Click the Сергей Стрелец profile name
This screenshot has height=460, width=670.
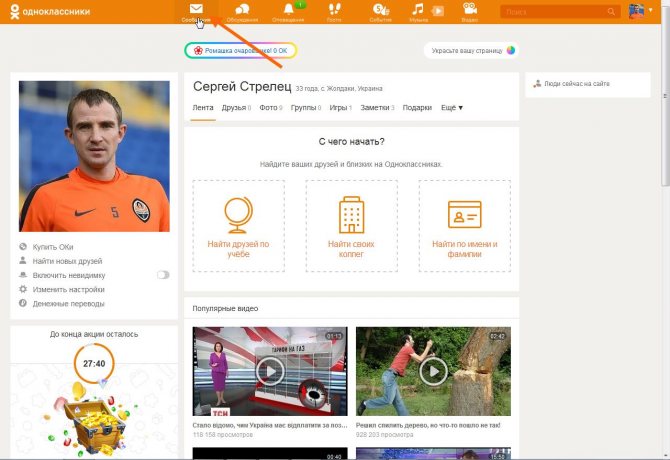242,86
